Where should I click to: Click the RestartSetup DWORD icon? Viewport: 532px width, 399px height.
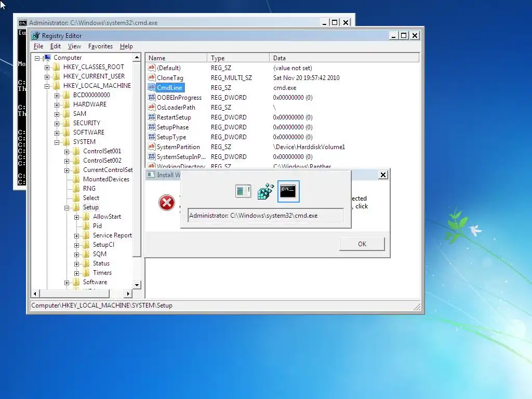[x=152, y=117]
